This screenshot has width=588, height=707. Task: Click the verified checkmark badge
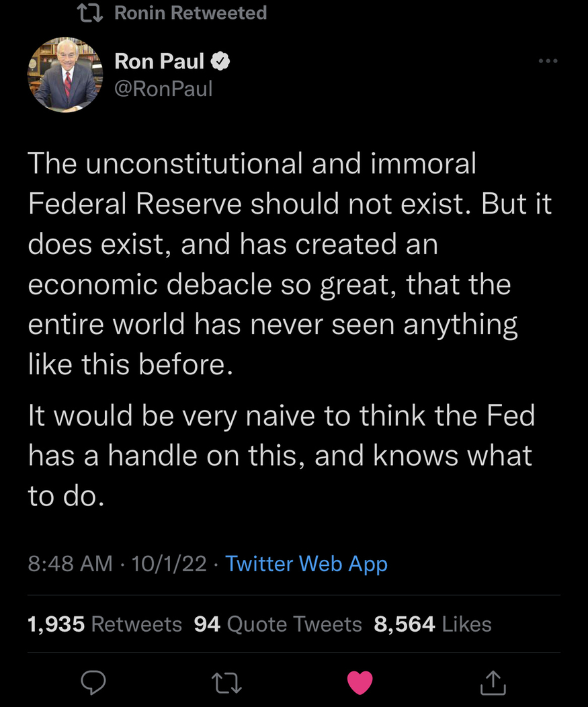point(221,62)
